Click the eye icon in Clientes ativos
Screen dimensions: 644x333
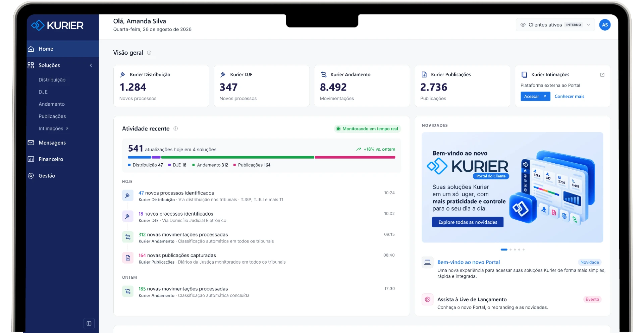coord(523,25)
